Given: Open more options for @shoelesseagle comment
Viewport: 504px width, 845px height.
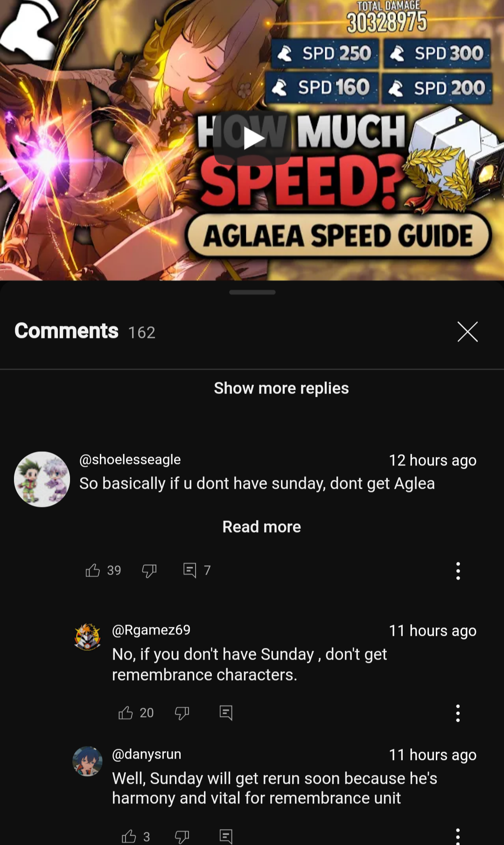Looking at the screenshot, I should tap(458, 571).
